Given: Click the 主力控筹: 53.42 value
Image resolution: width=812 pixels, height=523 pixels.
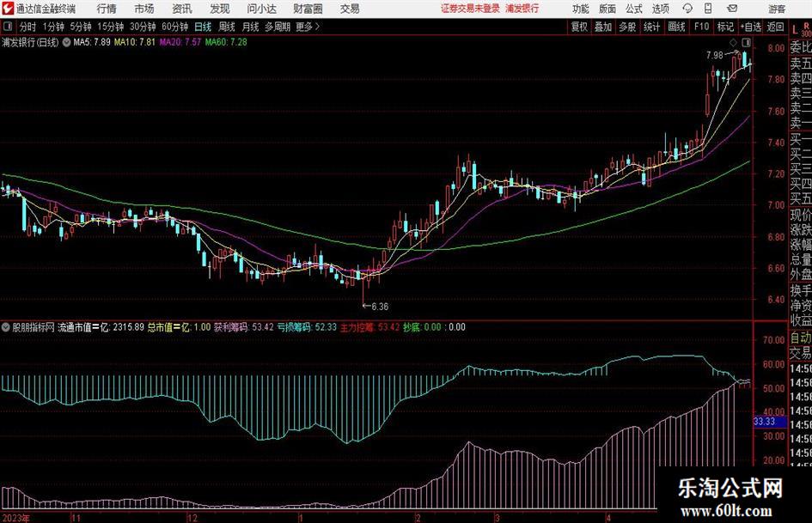Looking at the screenshot, I should (369, 327).
